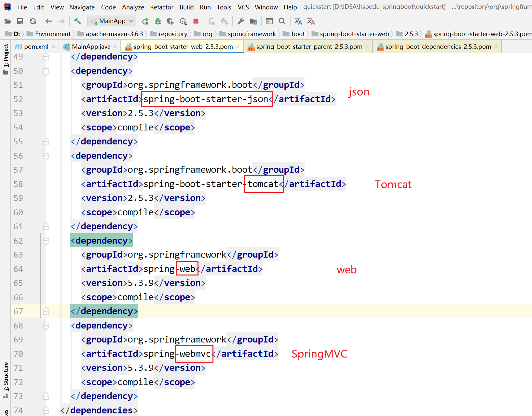Click fold marker at line 61 closing tag
The width and height of the screenshot is (532, 416).
[x=46, y=226]
